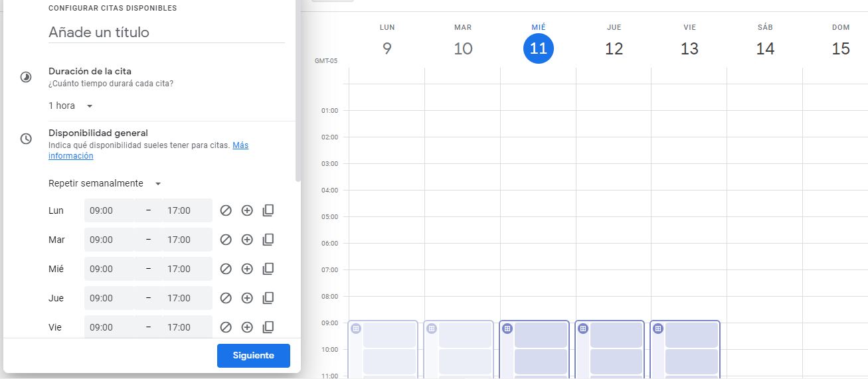Click the 'CONFIGURAR CITAS DISPONIBLES' label
This screenshot has height=379, width=868.
click(x=113, y=9)
